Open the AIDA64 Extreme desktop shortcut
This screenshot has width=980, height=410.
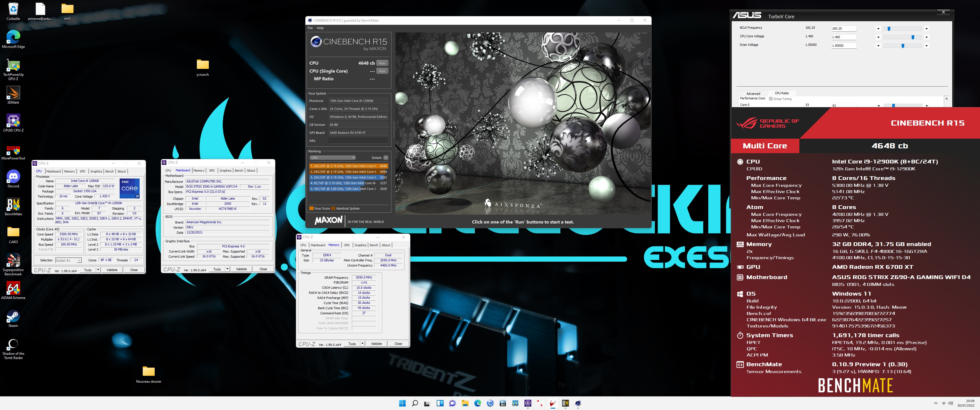tap(13, 290)
